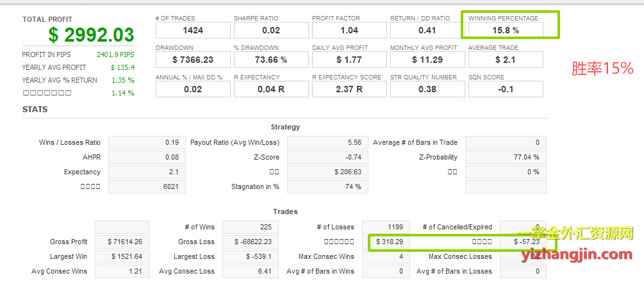This screenshot has height=289, width=644.
Task: Click the % Drawdown value 73.66 %
Action: point(271,60)
